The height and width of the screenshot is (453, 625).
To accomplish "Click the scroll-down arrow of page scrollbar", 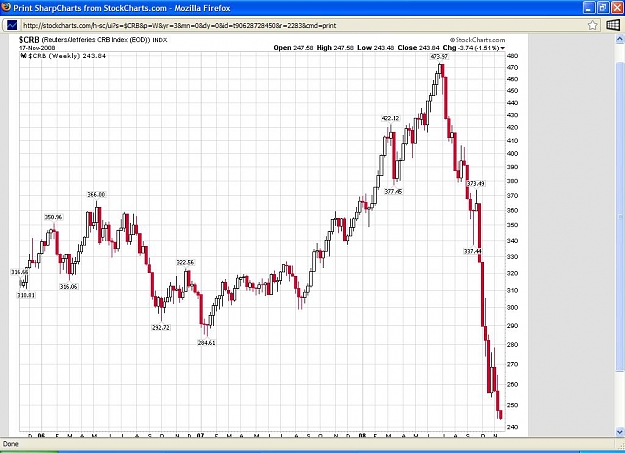I will tap(620, 431).
